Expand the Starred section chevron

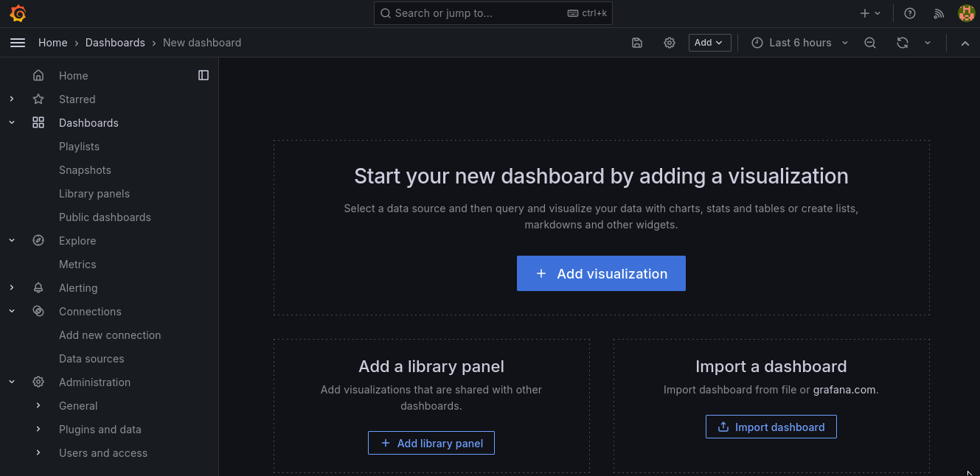[x=12, y=99]
